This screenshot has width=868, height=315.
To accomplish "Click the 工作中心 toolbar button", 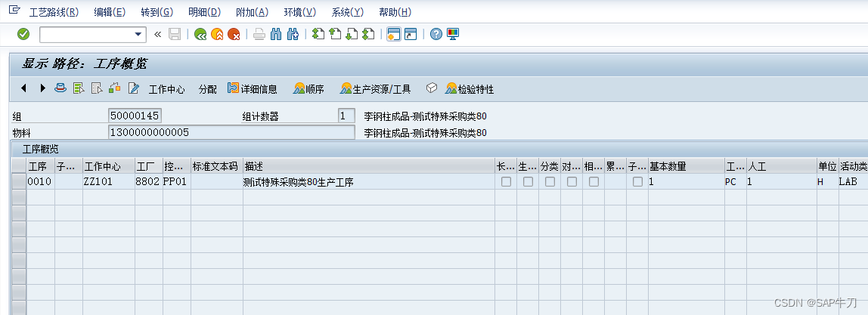I will [x=166, y=89].
